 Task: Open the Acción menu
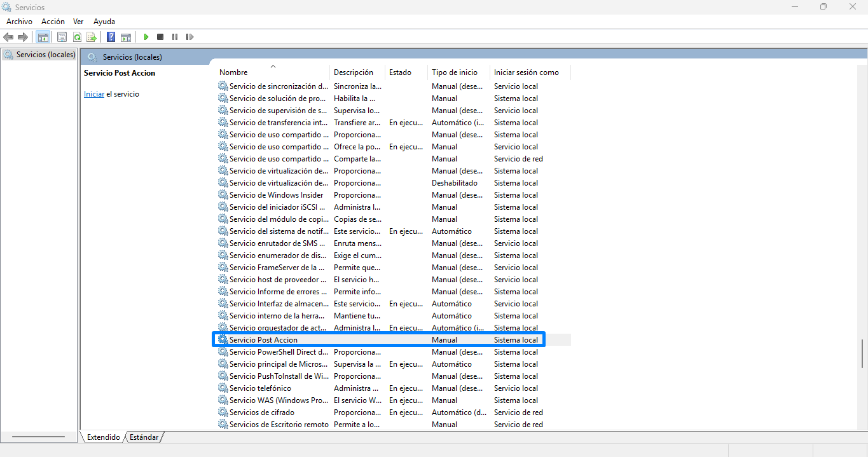coord(53,22)
